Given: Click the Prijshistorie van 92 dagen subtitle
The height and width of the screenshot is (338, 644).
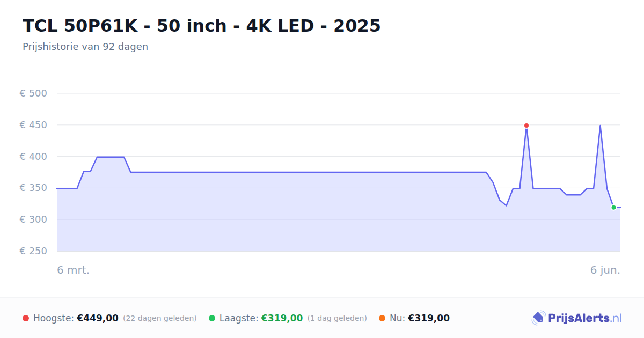Looking at the screenshot, I should pos(85,47).
